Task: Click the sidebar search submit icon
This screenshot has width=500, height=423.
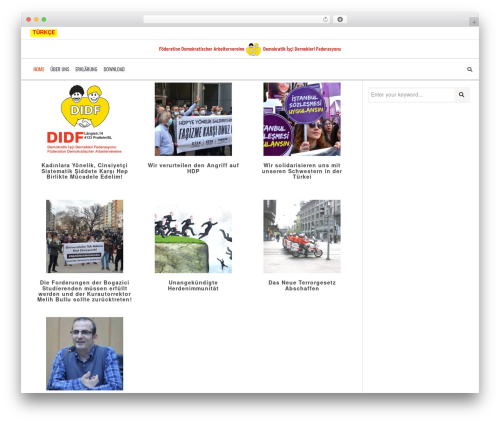Action: pyautogui.click(x=462, y=95)
